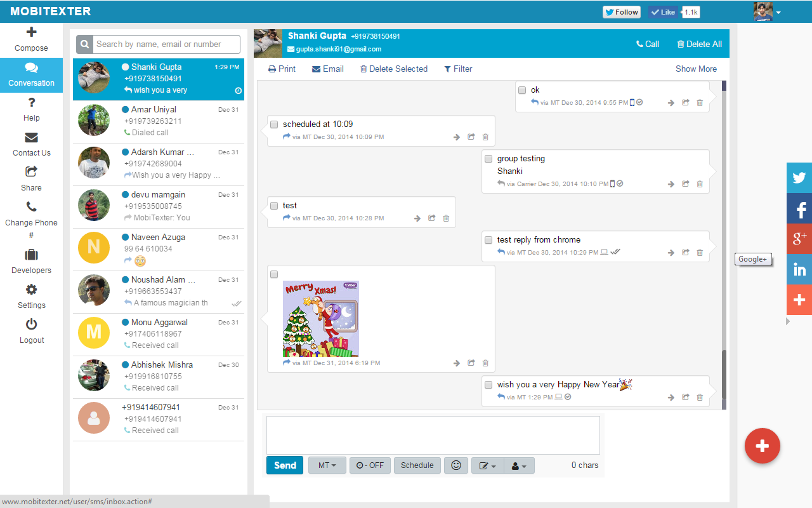The image size is (812, 508).
Task: Toggle the clock OFF timer button
Action: (370, 465)
